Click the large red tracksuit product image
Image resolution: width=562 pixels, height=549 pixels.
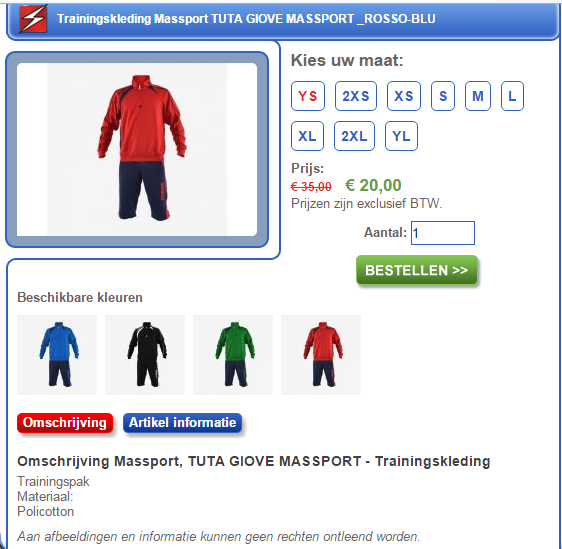(x=137, y=149)
